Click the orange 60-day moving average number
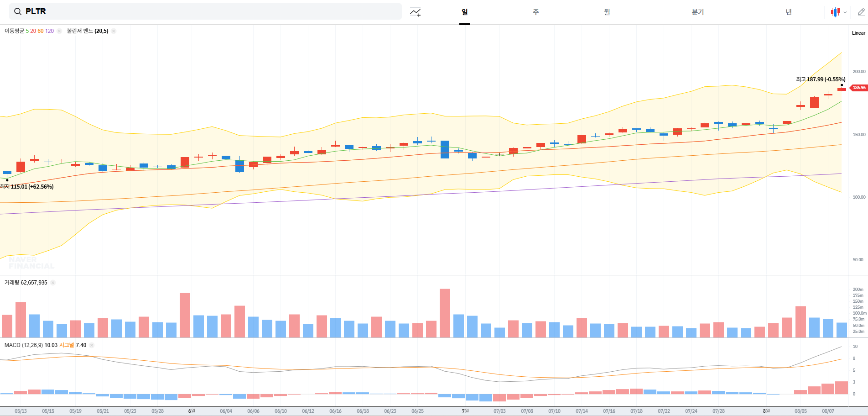The height and width of the screenshot is (416, 868). pyautogui.click(x=41, y=31)
